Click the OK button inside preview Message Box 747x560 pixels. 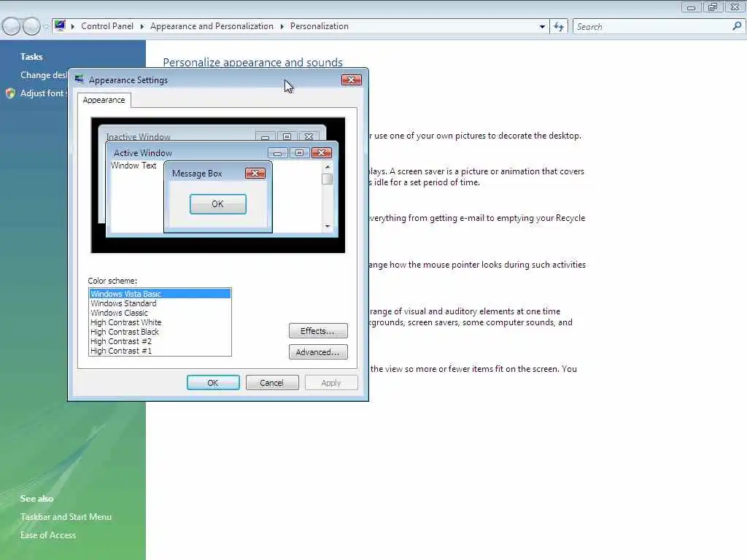click(217, 204)
